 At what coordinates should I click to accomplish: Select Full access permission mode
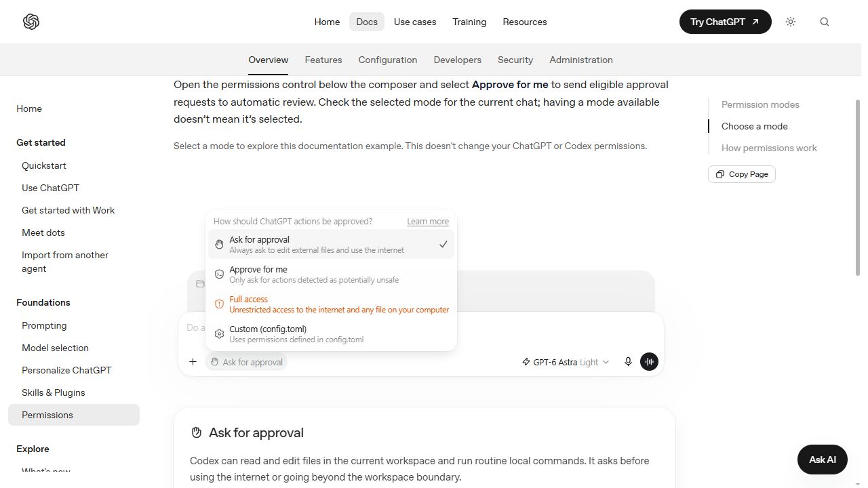(x=331, y=304)
